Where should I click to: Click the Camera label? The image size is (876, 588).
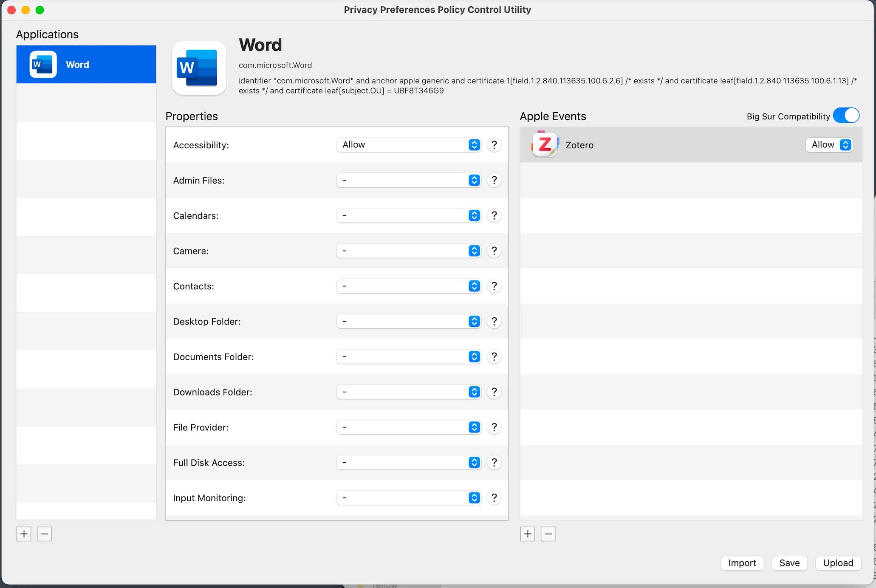tap(191, 251)
